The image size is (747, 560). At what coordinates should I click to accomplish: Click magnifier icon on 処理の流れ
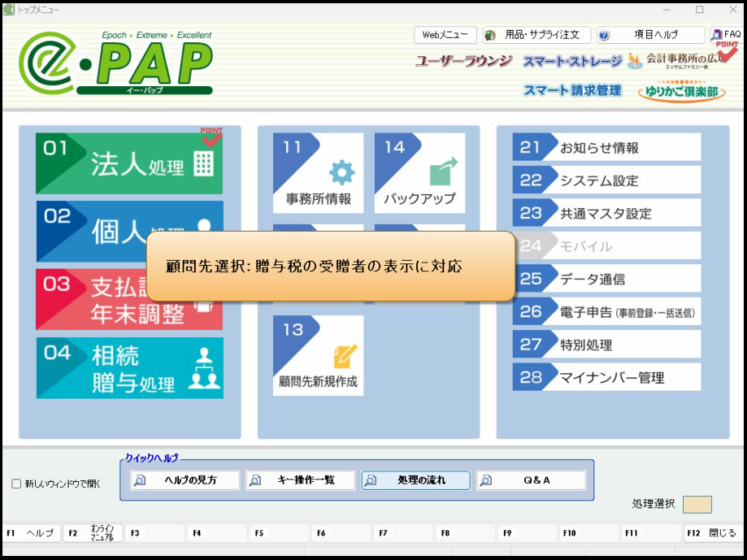pos(371,480)
